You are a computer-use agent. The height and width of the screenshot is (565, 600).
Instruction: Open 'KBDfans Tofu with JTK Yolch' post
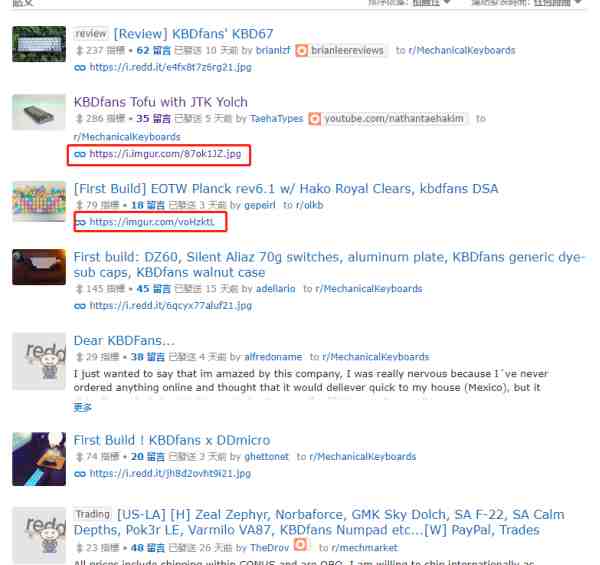[160, 102]
